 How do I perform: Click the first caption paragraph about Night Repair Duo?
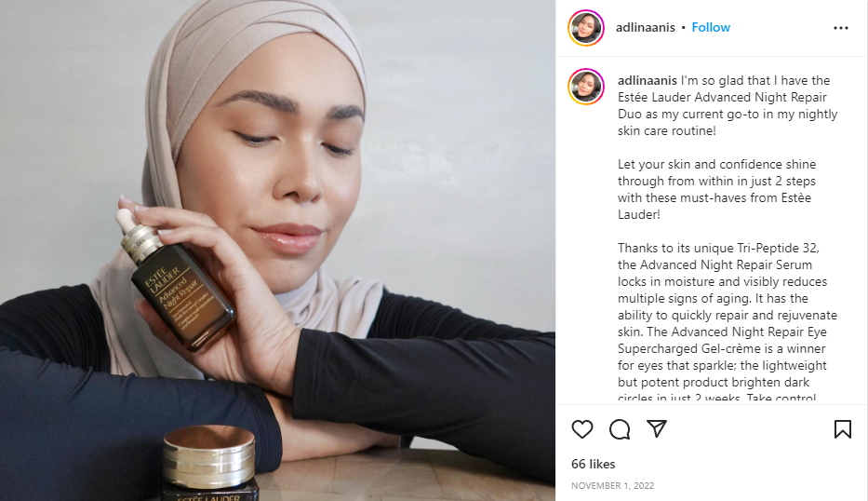coord(728,105)
